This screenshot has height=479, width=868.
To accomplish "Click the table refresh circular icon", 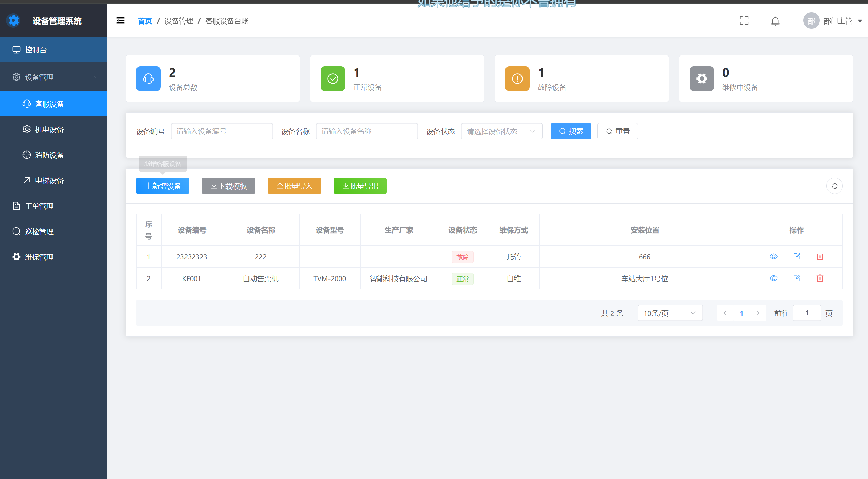I will 835,186.
